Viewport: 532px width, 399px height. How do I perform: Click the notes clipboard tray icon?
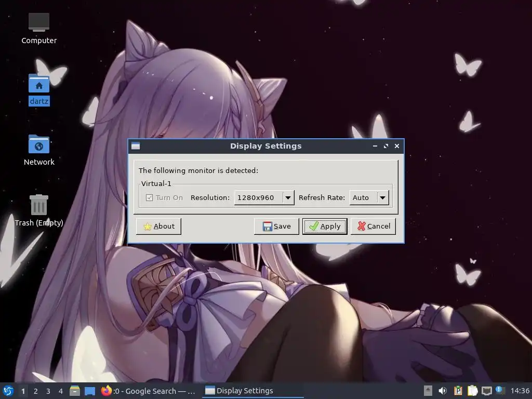(472, 391)
